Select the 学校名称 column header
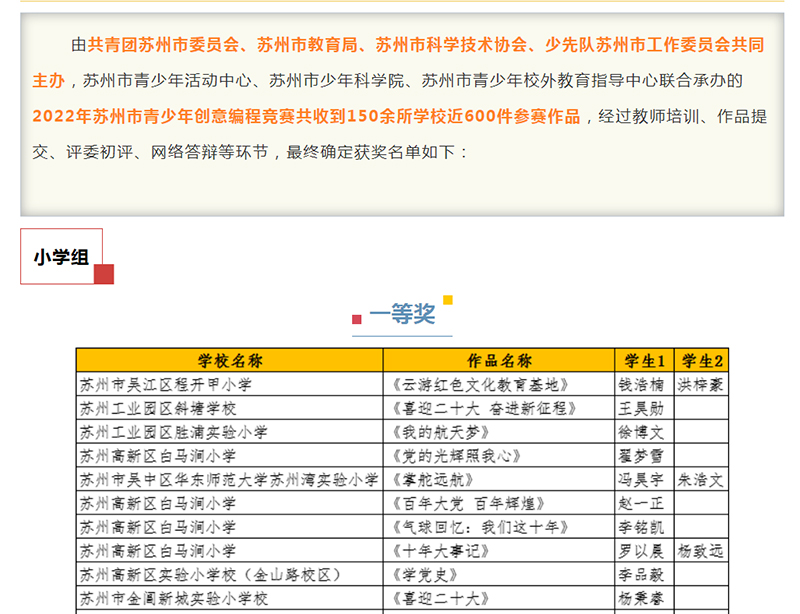This screenshot has width=800, height=614. tap(230, 361)
